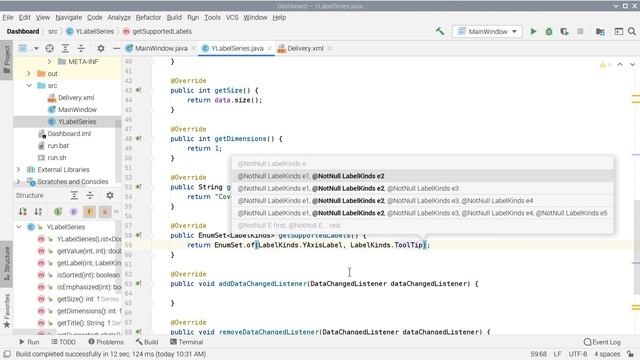Open the Terminal tool window button

[x=186, y=342]
